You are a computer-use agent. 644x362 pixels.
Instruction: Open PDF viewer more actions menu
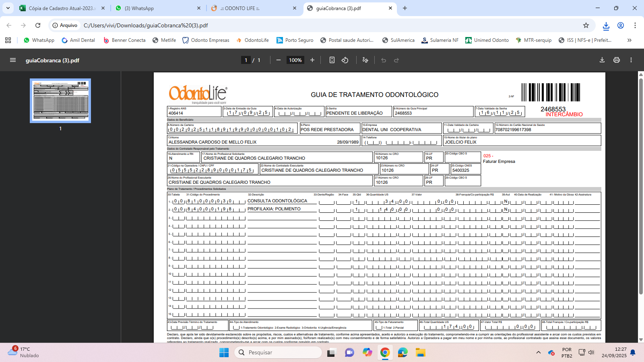(x=631, y=60)
